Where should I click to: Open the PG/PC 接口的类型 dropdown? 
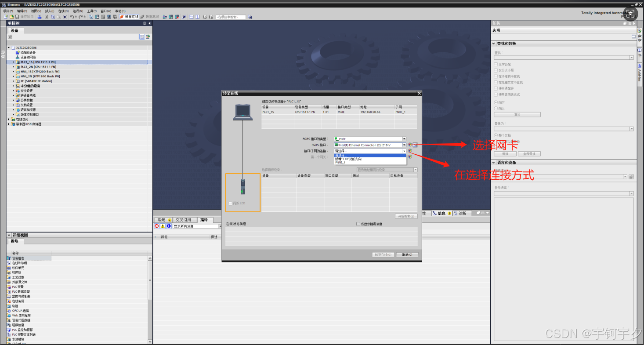404,139
